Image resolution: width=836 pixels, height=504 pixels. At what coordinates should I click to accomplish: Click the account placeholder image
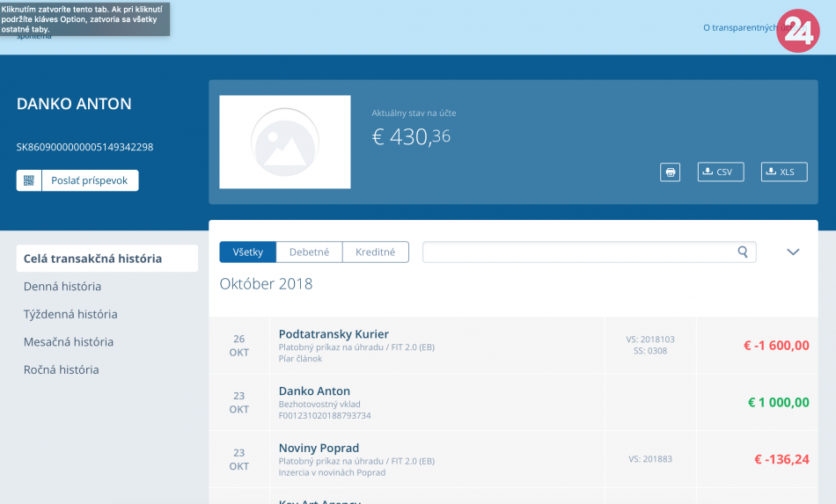[x=284, y=142]
